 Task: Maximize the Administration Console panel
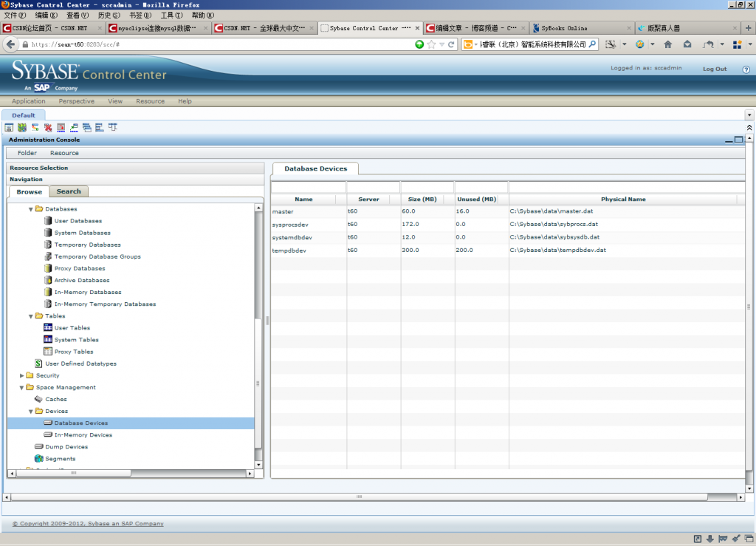pyautogui.click(x=738, y=140)
